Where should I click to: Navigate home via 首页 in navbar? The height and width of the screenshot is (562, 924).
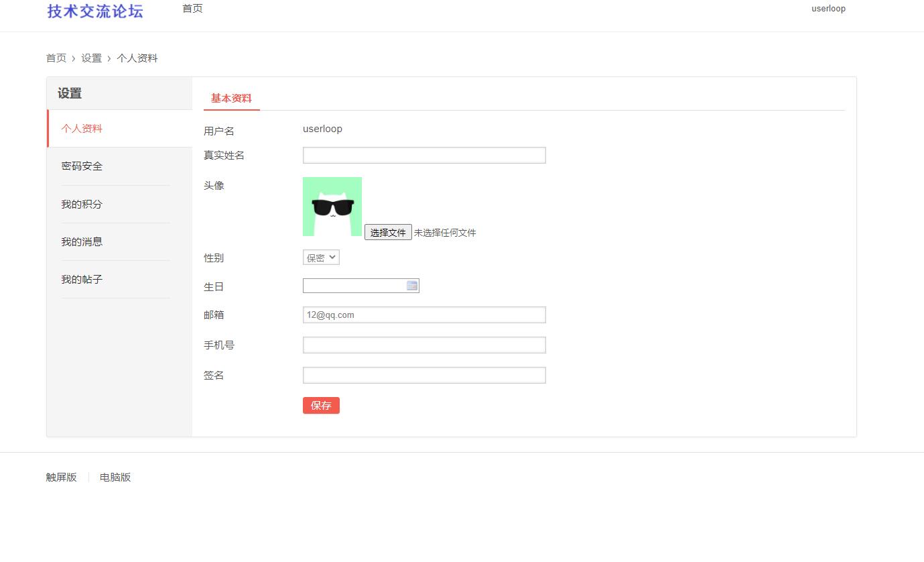[x=192, y=8]
